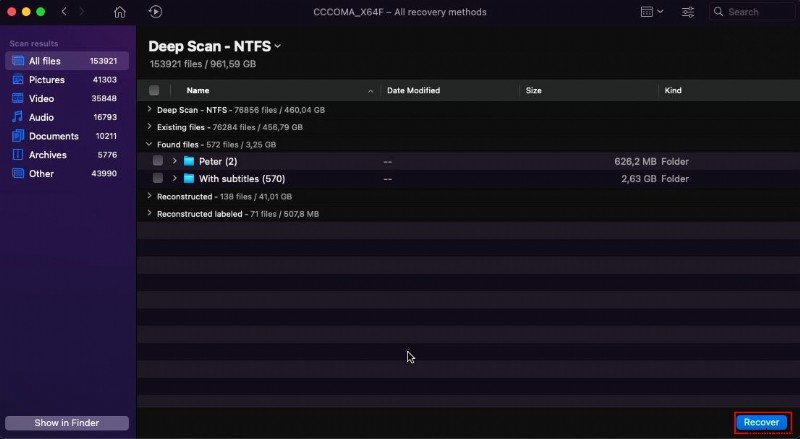Click the Home icon in the toolbar
Image resolution: width=800 pixels, height=439 pixels.
click(x=120, y=12)
